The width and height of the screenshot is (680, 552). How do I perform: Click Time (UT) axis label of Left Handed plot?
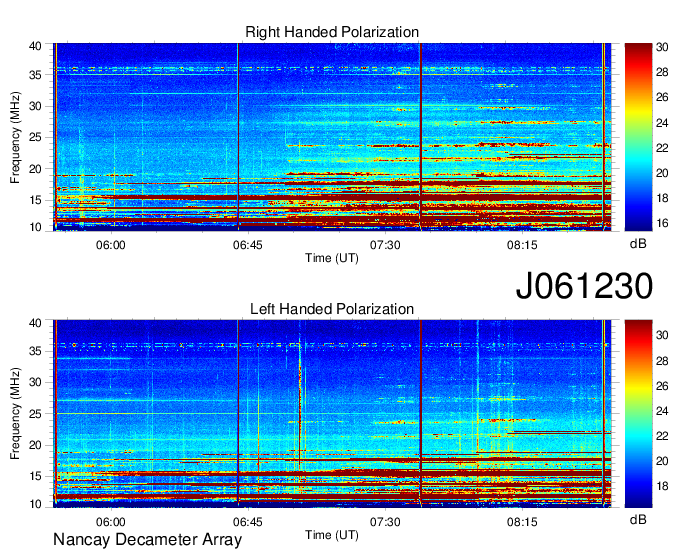pyautogui.click(x=332, y=535)
